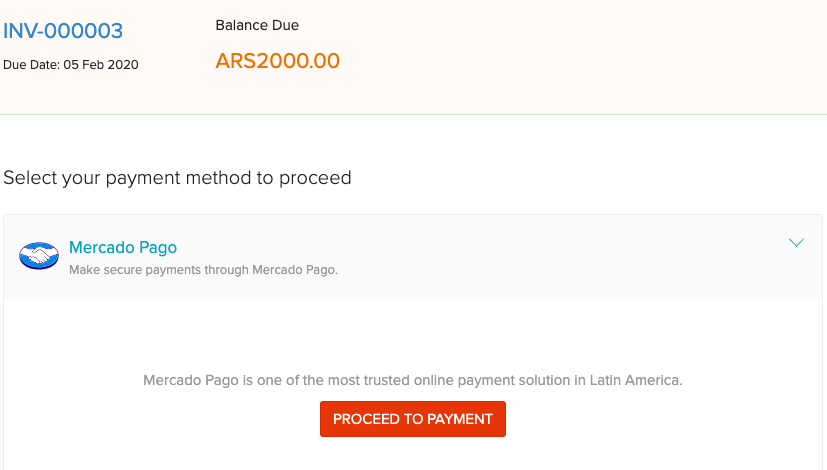The image size is (827, 470).
Task: Select the Mercado Pago title
Action: pos(123,247)
